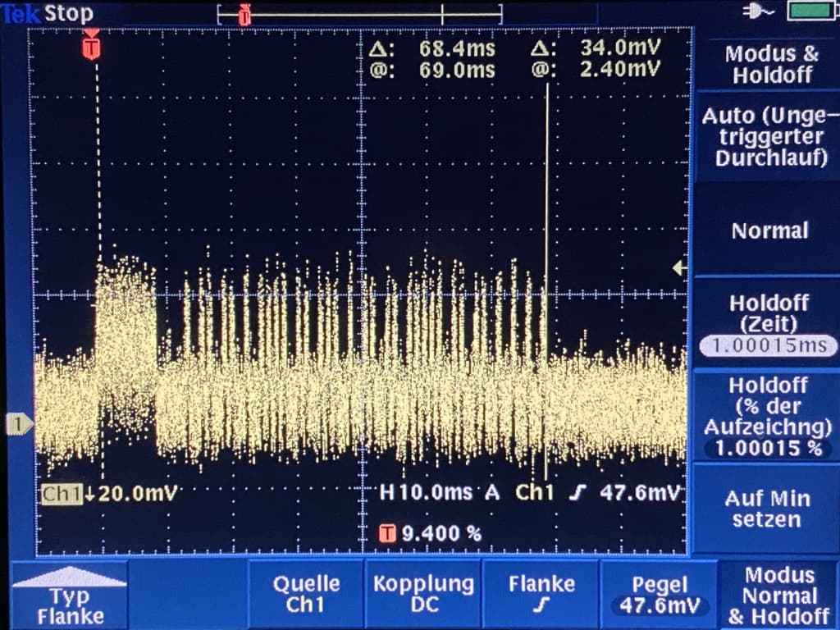Click the red trigger position marker T
The height and width of the screenshot is (630, 840).
[92, 48]
